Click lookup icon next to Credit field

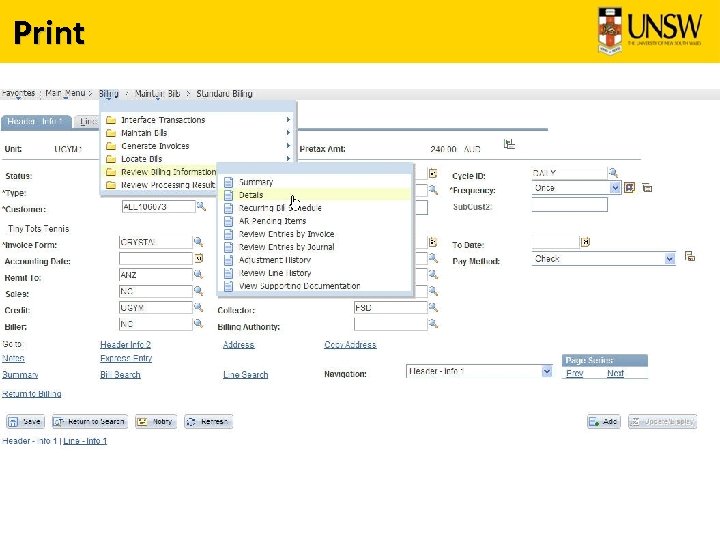(198, 307)
